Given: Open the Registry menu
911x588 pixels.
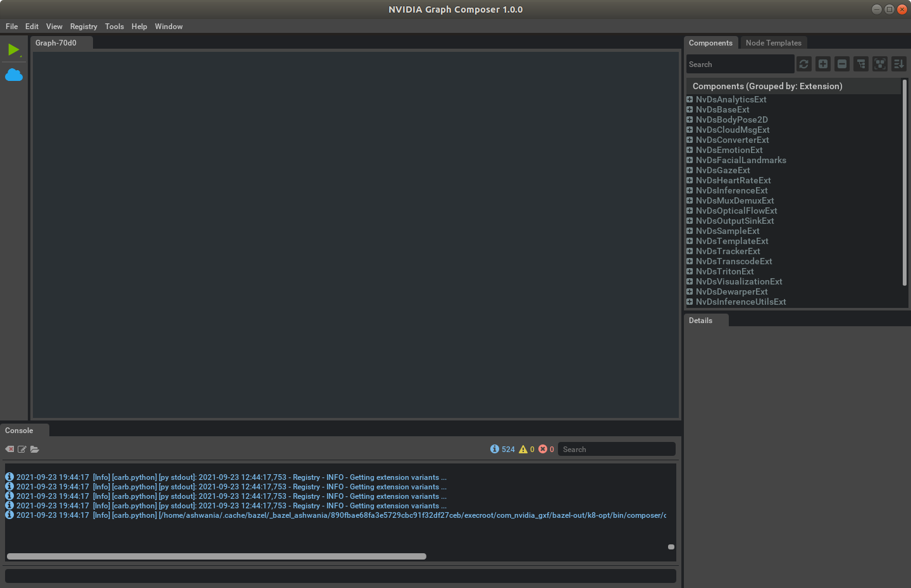Looking at the screenshot, I should [84, 27].
